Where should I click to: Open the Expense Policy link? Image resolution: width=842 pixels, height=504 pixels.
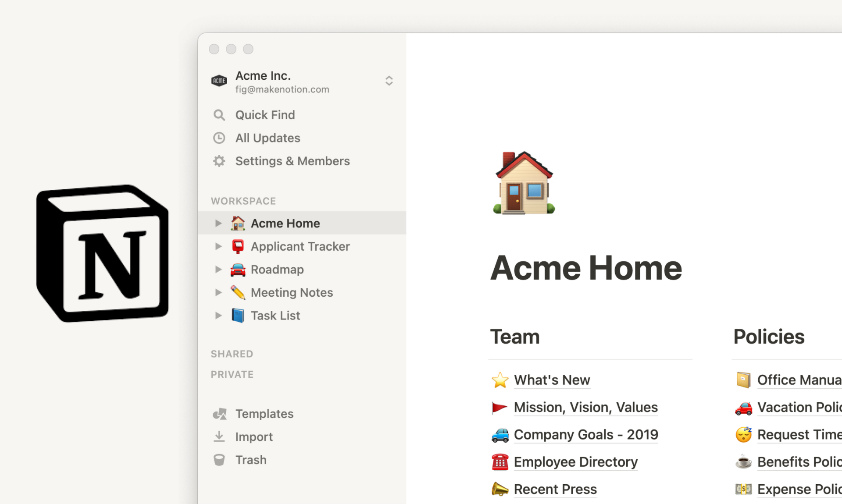click(x=799, y=489)
